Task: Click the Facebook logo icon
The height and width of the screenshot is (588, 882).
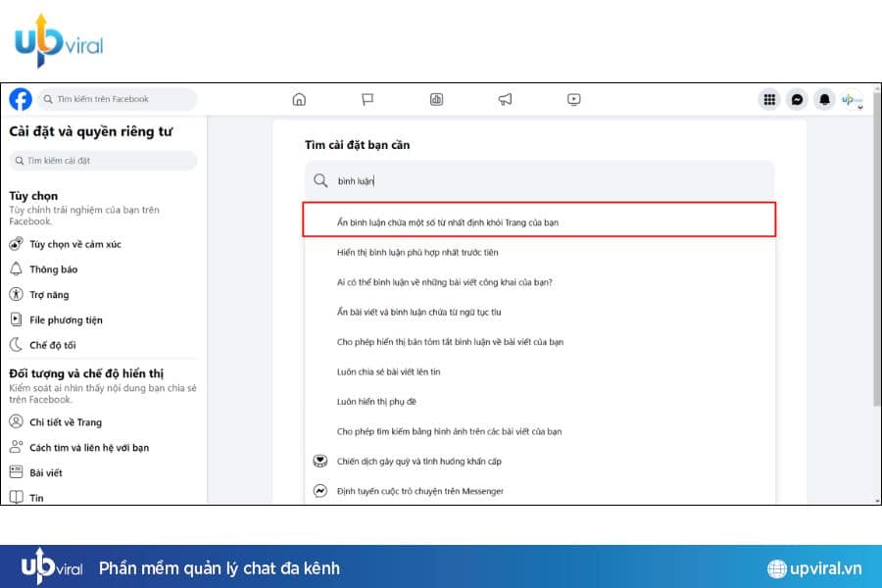Action: click(21, 99)
